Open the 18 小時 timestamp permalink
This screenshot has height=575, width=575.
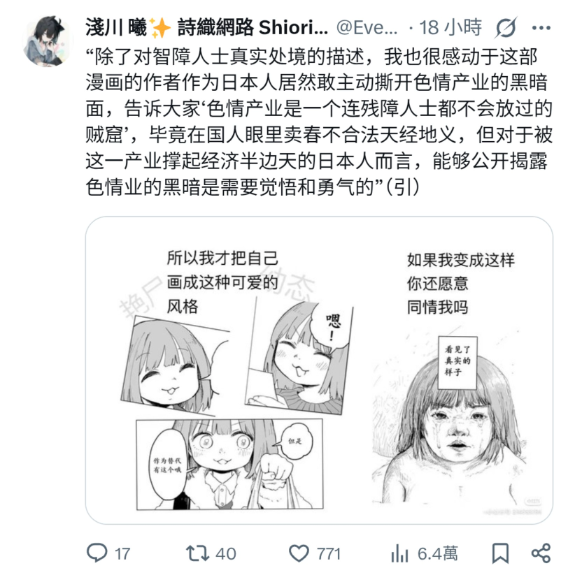[x=450, y=28]
